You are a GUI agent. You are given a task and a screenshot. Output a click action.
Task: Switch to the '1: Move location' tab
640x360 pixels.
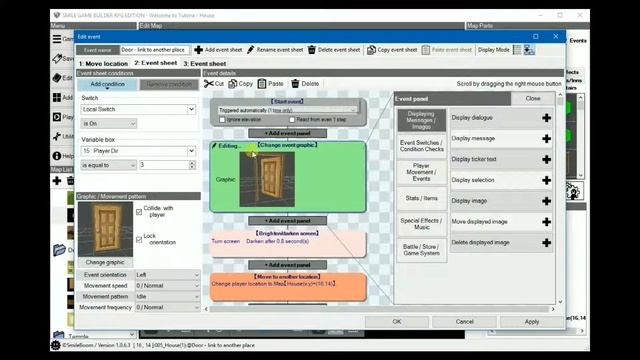coord(103,64)
